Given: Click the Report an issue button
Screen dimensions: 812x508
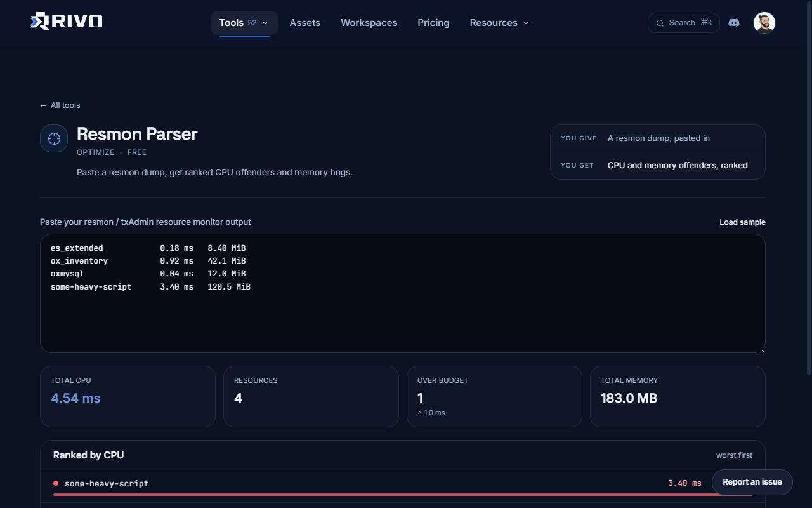Looking at the screenshot, I should point(752,482).
